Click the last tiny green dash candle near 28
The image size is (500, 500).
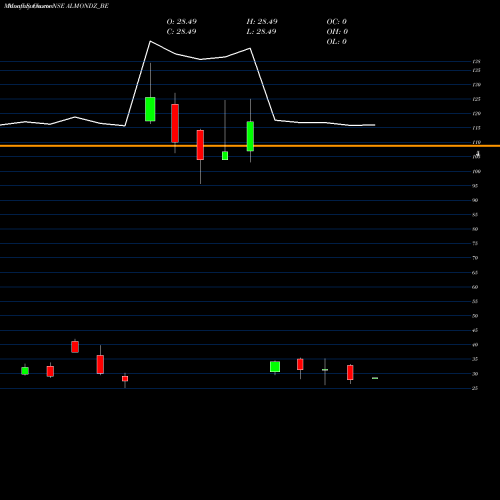click(375, 378)
